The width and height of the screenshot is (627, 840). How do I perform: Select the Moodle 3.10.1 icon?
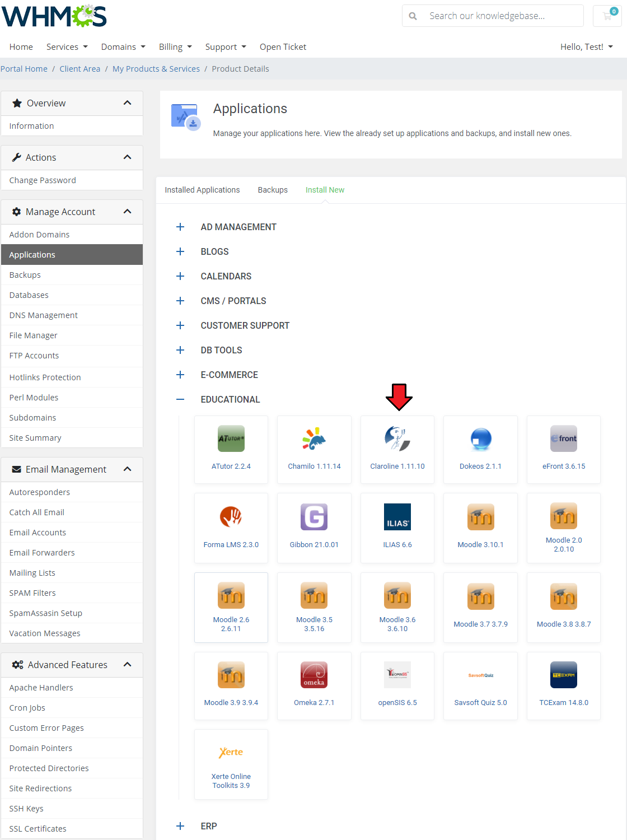[480, 517]
